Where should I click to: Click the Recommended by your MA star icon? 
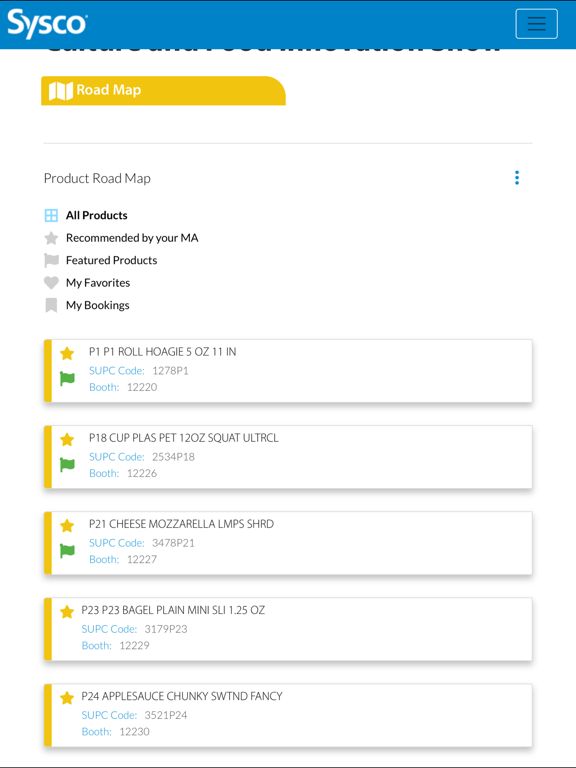(x=51, y=238)
